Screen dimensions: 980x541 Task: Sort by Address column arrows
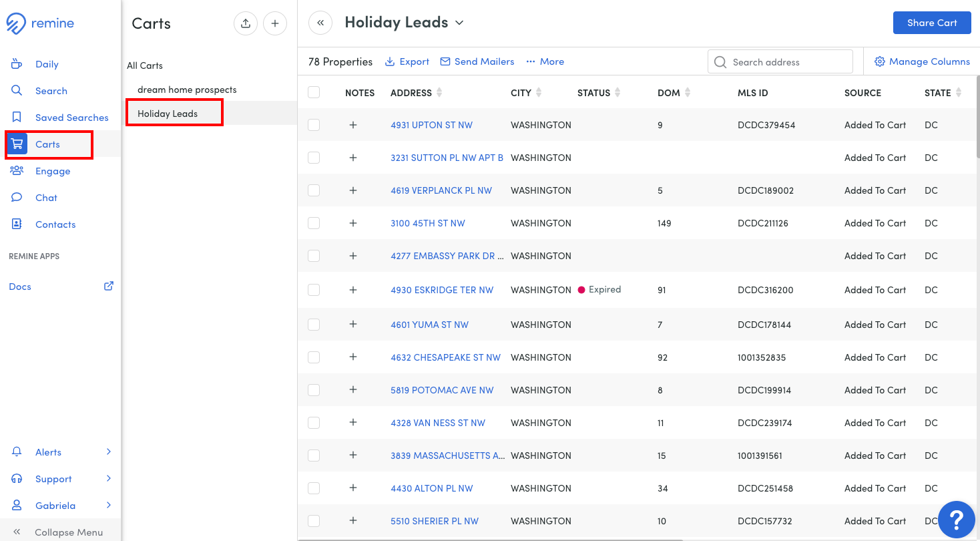tap(439, 93)
